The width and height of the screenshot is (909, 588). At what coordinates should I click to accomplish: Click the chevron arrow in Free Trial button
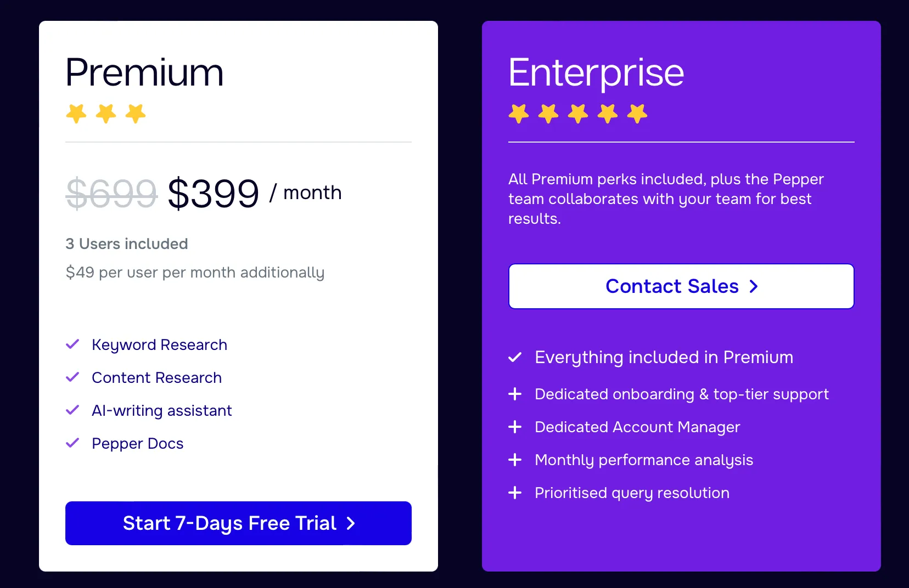351,523
